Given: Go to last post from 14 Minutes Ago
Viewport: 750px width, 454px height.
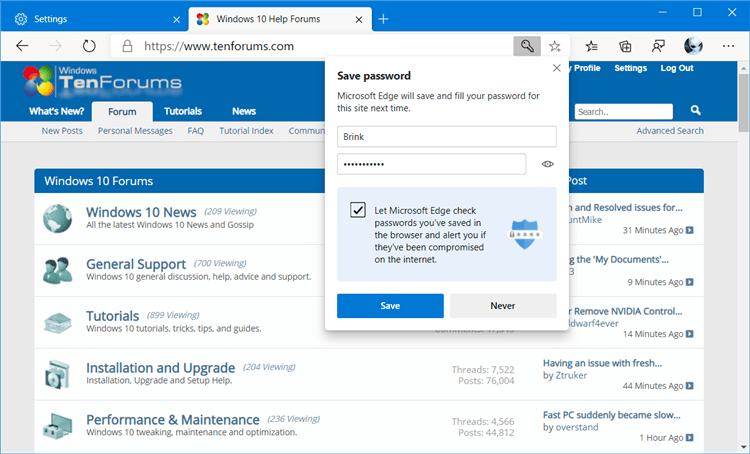Looking at the screenshot, I should [x=690, y=334].
